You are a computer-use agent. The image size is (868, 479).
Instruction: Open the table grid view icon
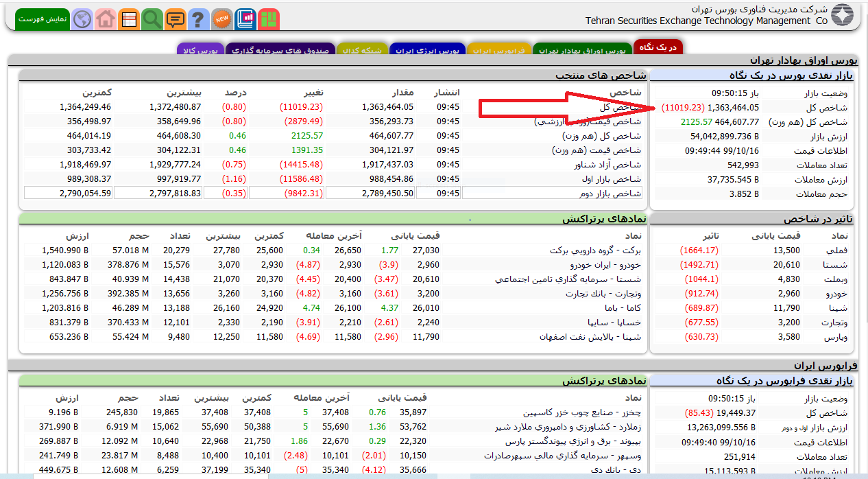(x=129, y=19)
